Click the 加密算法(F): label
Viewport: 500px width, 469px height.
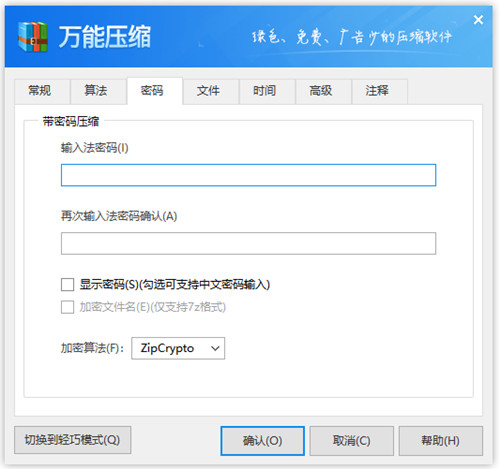pos(92,348)
